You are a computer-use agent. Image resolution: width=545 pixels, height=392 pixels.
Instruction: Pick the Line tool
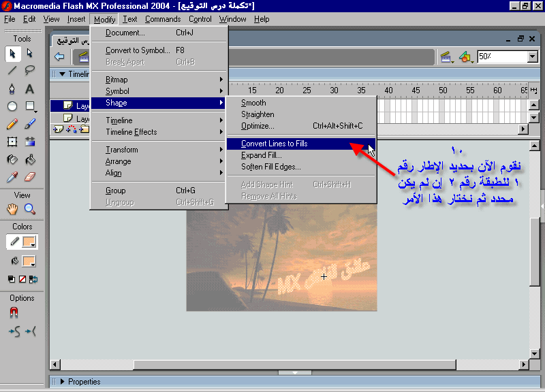coord(12,71)
